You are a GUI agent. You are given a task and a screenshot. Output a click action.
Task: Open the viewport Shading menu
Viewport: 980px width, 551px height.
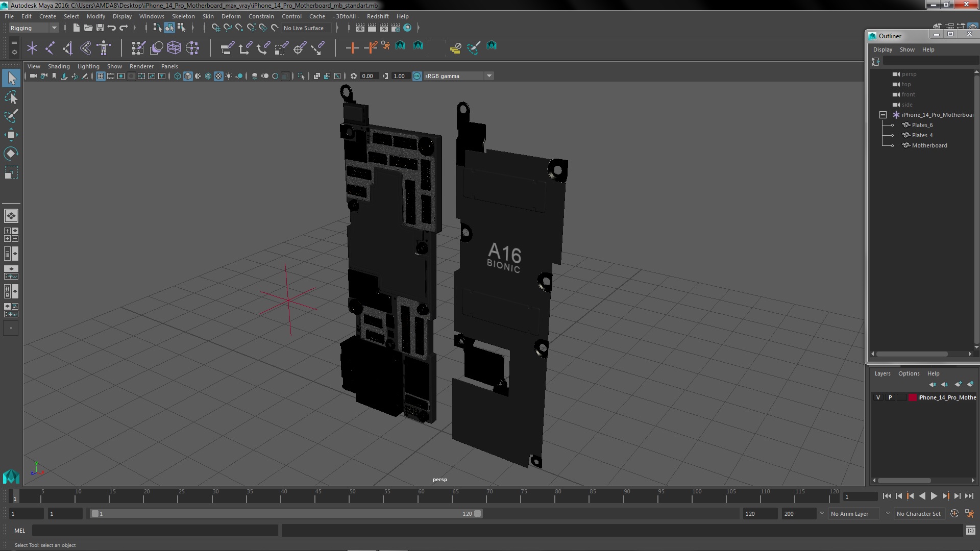point(59,66)
